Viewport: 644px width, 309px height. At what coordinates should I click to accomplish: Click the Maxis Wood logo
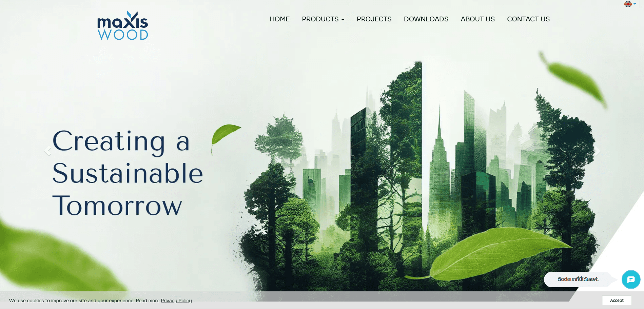pos(123,26)
